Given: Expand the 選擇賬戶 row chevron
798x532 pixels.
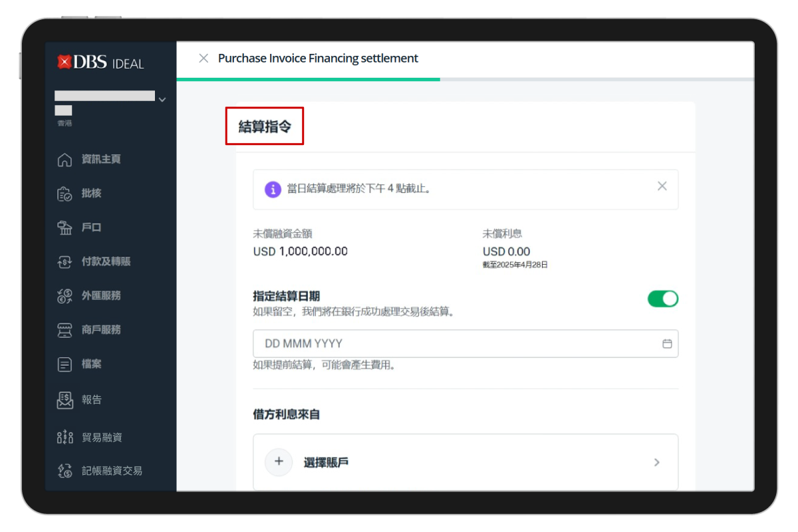Looking at the screenshot, I should pyautogui.click(x=656, y=462).
